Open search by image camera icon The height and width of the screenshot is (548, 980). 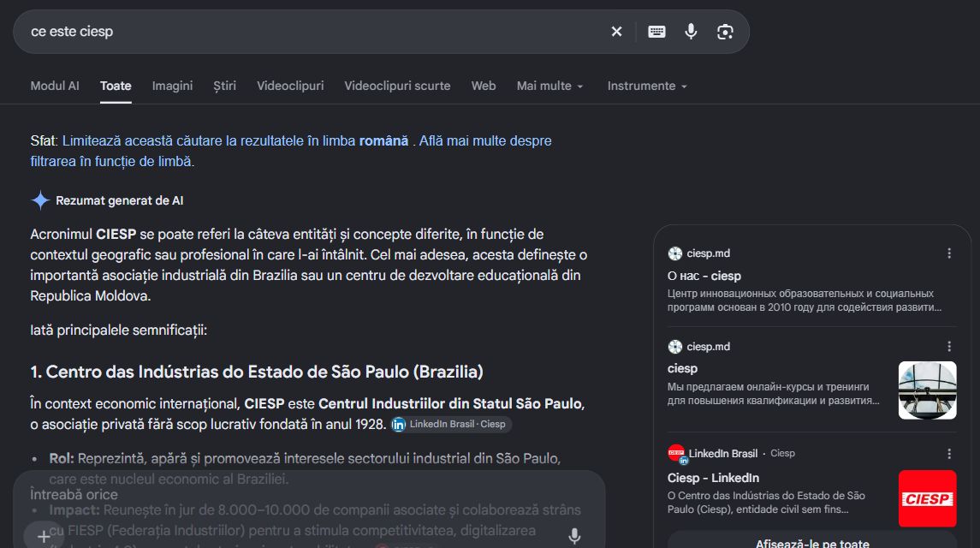click(725, 32)
